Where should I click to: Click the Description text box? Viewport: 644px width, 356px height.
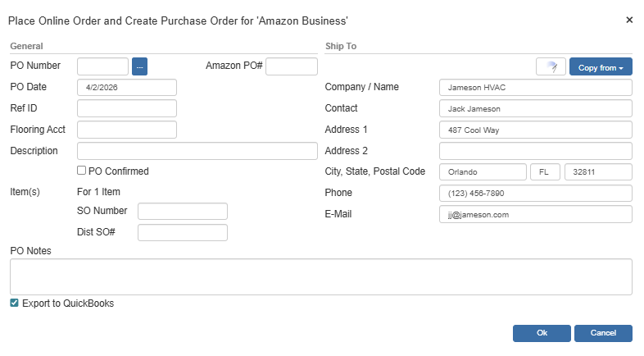click(197, 151)
